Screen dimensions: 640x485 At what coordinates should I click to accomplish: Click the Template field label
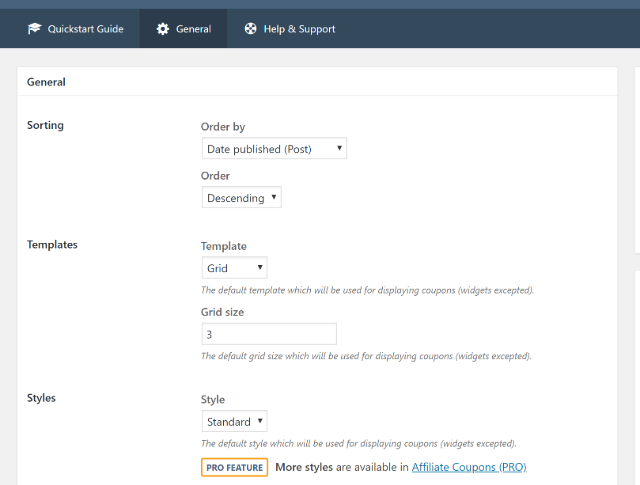(x=224, y=246)
